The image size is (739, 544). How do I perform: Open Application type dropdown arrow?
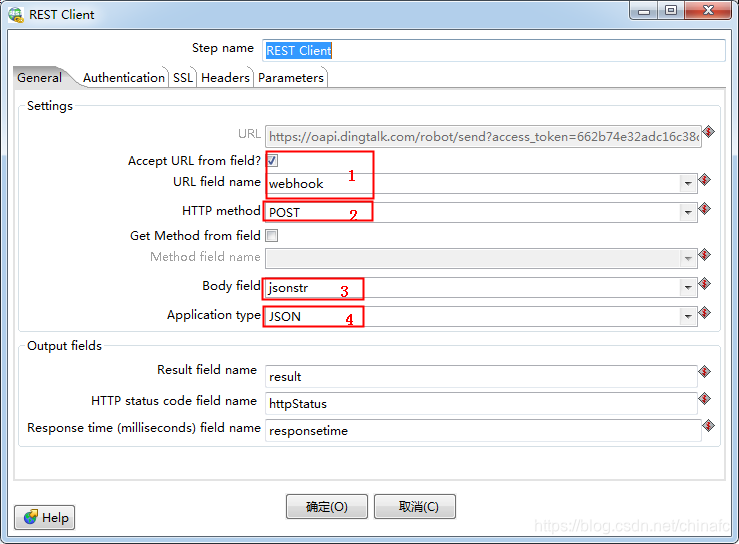[x=688, y=316]
